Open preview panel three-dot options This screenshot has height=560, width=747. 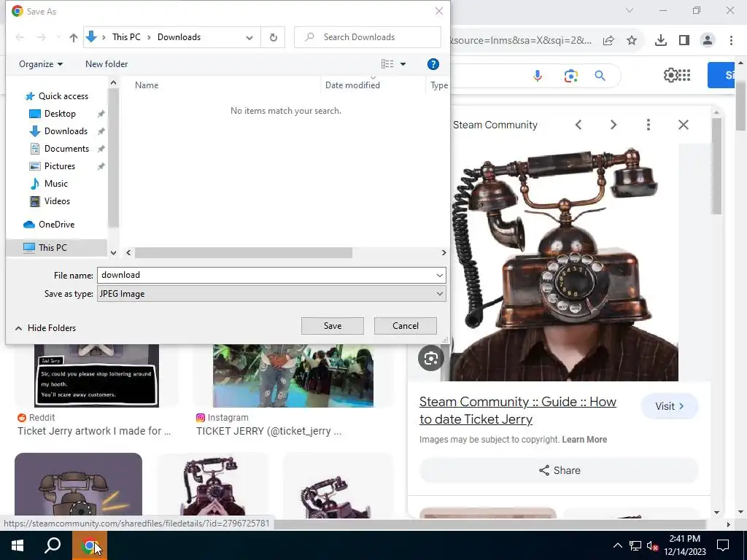(x=649, y=125)
